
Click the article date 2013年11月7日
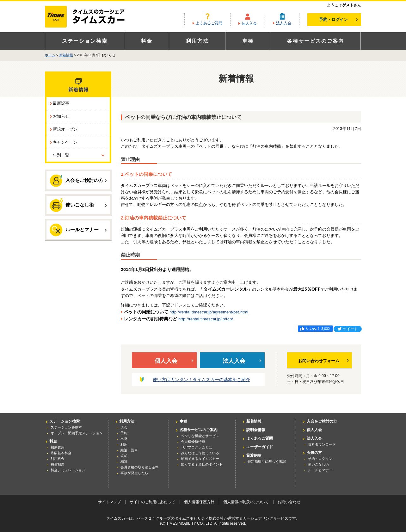(347, 129)
